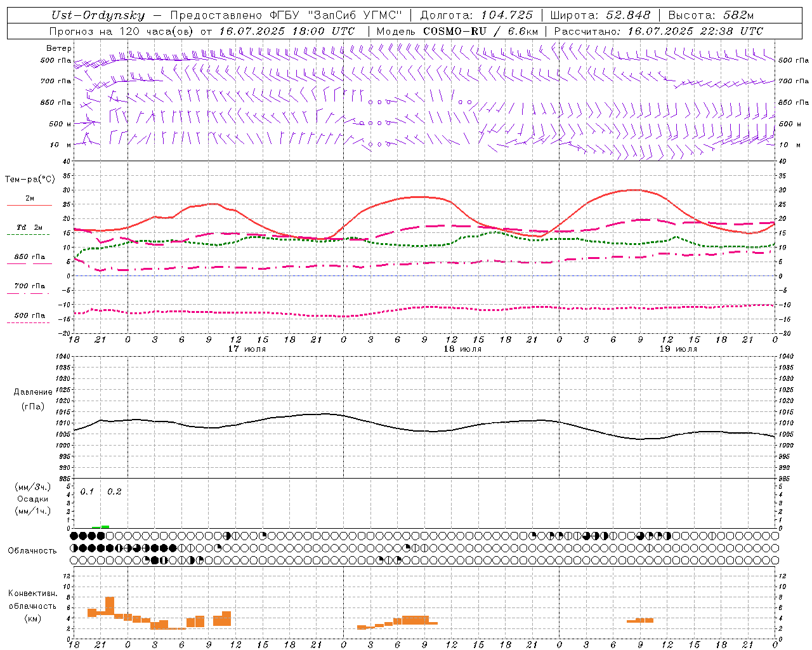Select the 18 июля date label
The width and height of the screenshot is (812, 650).
tap(462, 349)
